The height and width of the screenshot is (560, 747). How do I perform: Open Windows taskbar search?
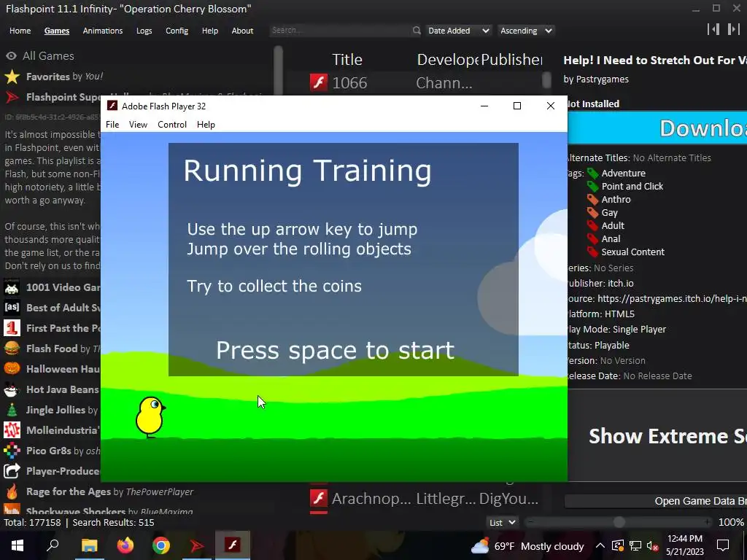click(x=53, y=545)
